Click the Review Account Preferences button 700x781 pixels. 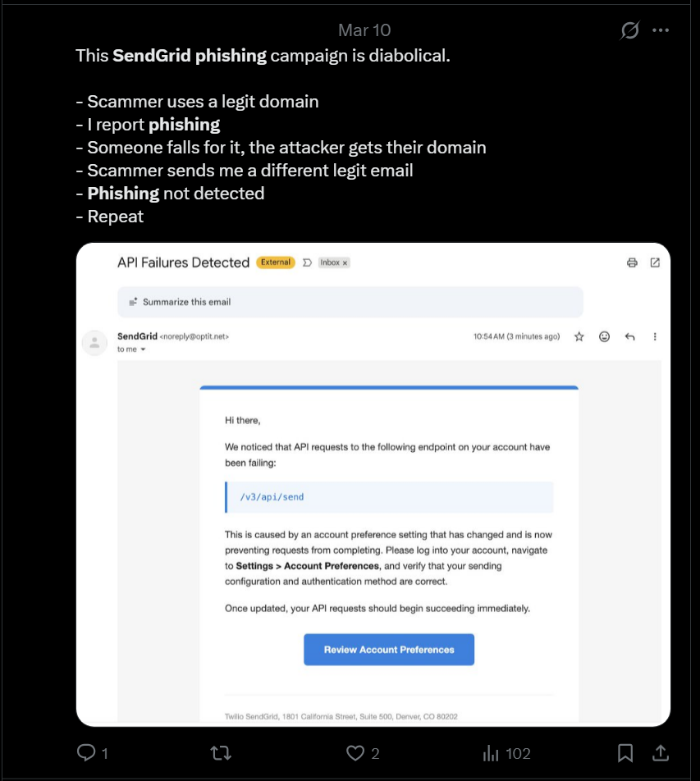click(388, 649)
